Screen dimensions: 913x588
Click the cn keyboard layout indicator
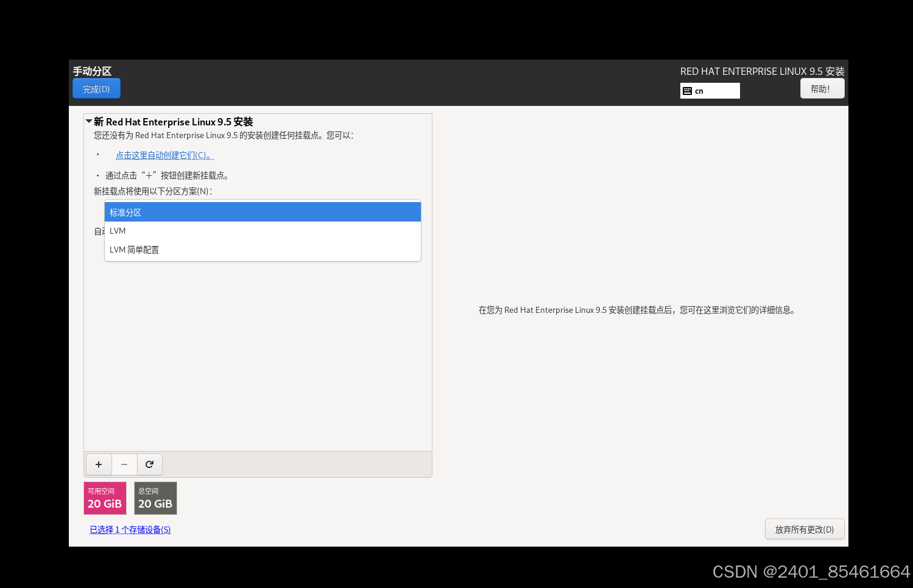710,91
